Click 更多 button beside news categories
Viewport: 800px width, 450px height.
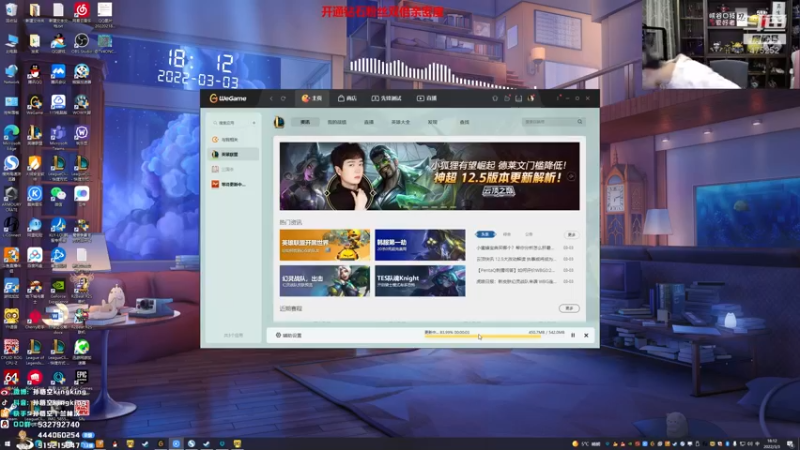click(x=571, y=235)
